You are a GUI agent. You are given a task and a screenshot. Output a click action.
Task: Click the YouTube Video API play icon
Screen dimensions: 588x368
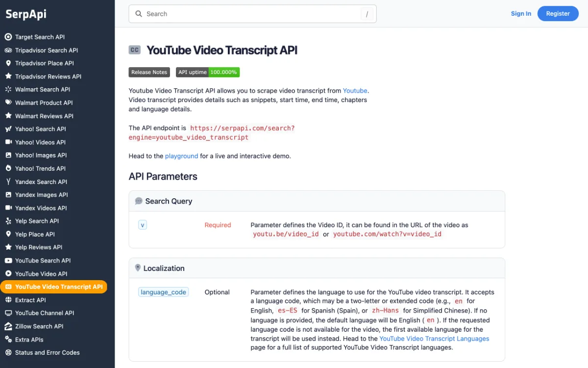tap(8, 274)
